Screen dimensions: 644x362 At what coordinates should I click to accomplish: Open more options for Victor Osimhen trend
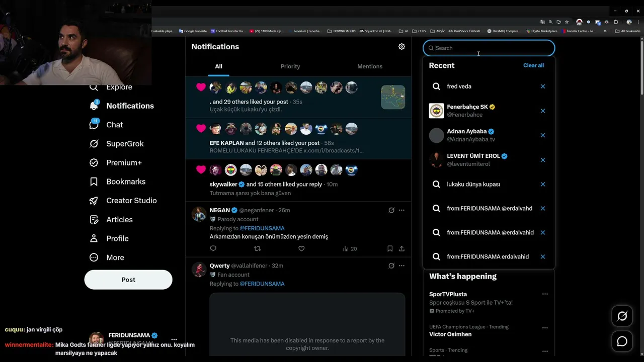[x=545, y=328]
